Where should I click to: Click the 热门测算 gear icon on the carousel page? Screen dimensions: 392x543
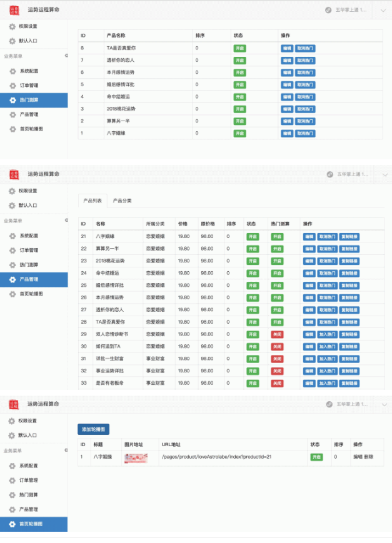pos(13,495)
